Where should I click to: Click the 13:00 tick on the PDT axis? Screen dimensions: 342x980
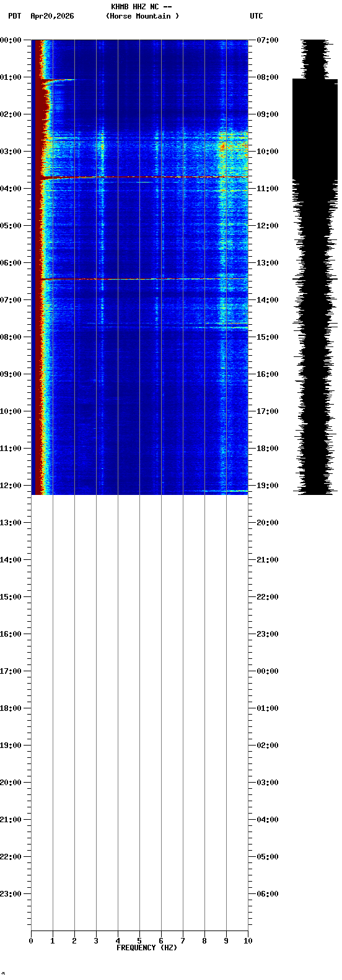pos(11,523)
